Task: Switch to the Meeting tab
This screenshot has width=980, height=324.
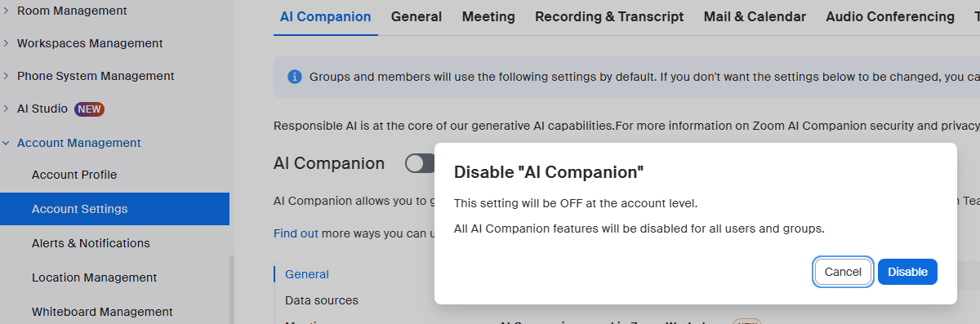Action: click(x=488, y=16)
